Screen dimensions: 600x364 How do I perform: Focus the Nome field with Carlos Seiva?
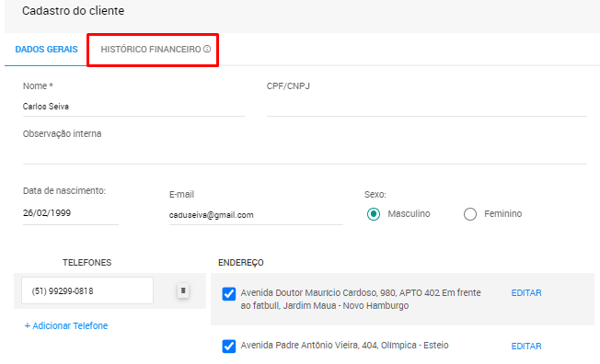(134, 107)
